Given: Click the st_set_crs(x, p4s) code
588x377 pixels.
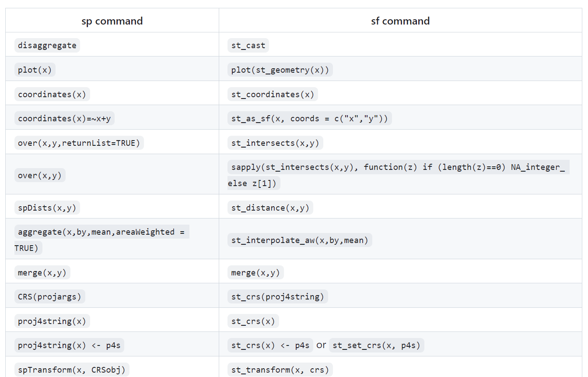Looking at the screenshot, I should (x=376, y=345).
